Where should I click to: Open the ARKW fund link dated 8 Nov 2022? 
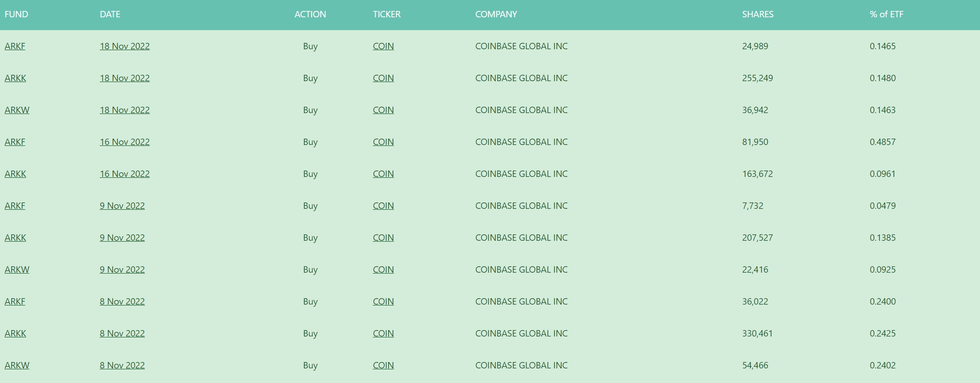click(x=17, y=365)
